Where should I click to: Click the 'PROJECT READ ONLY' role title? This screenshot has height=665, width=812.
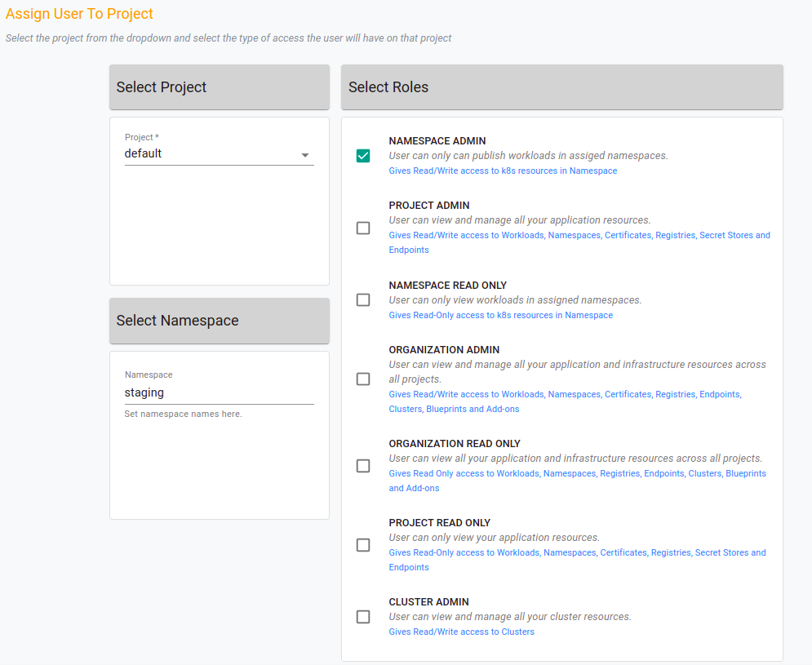(x=439, y=522)
